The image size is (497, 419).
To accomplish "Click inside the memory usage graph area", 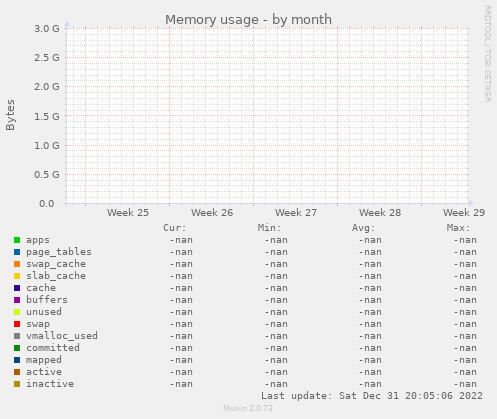I will coord(267,116).
